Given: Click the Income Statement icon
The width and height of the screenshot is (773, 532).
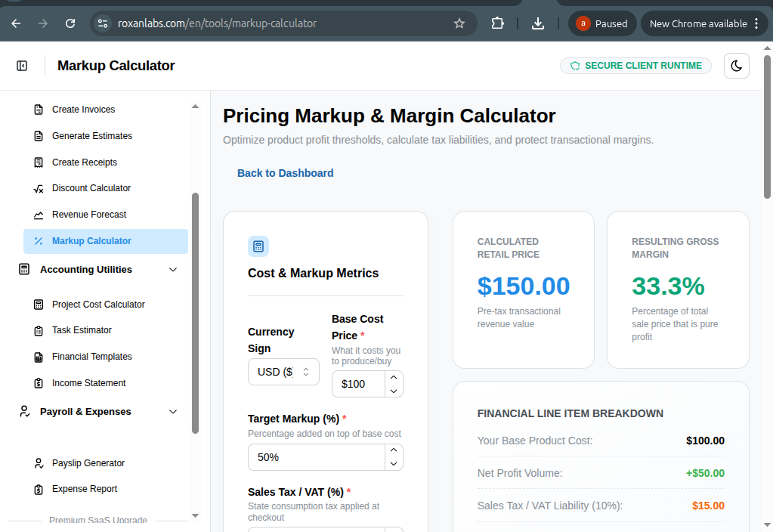Looking at the screenshot, I should (x=39, y=383).
